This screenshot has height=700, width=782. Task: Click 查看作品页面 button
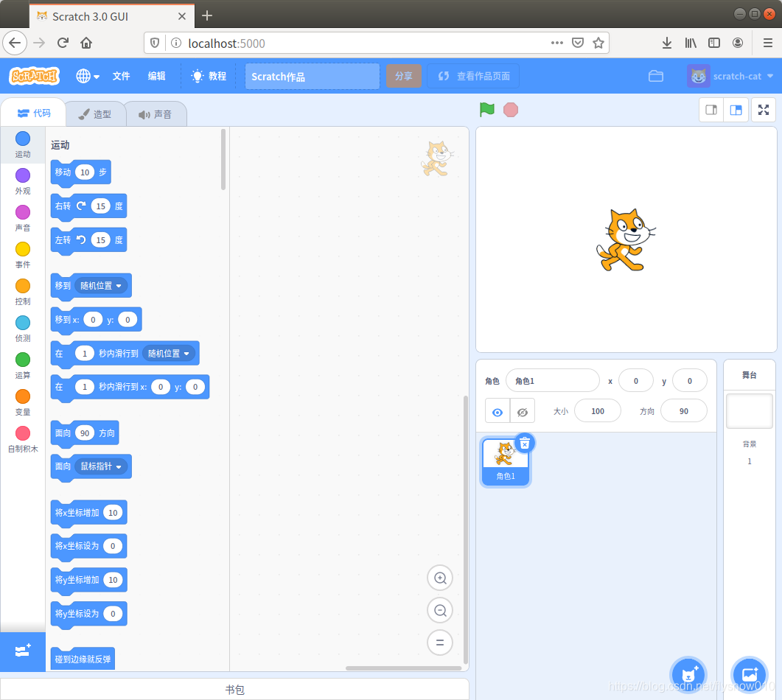click(473, 76)
